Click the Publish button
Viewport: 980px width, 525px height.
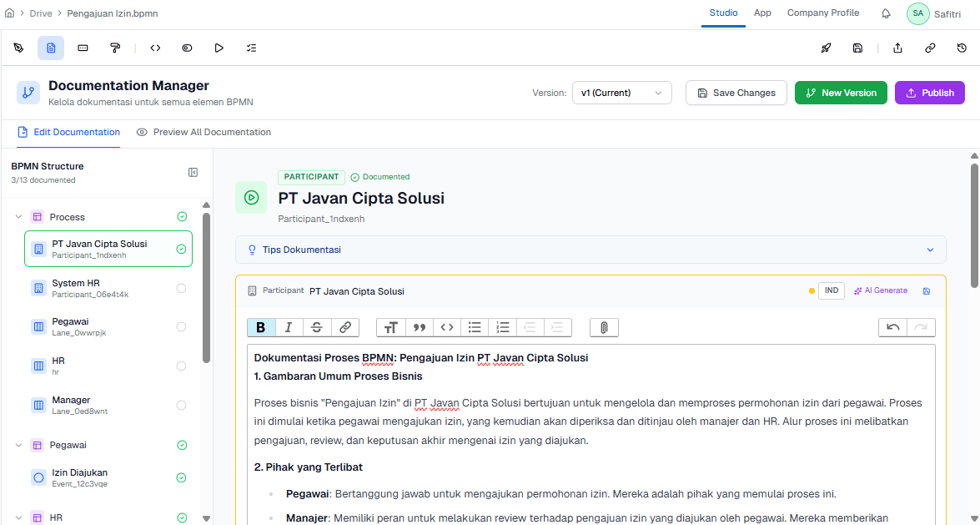tap(929, 93)
